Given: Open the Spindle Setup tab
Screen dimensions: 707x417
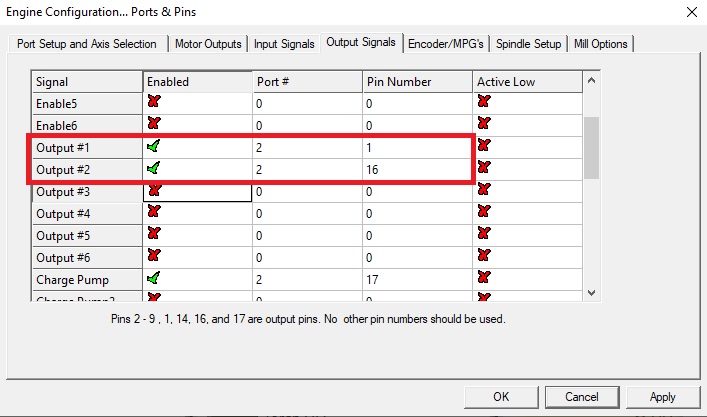Looking at the screenshot, I should tap(528, 44).
